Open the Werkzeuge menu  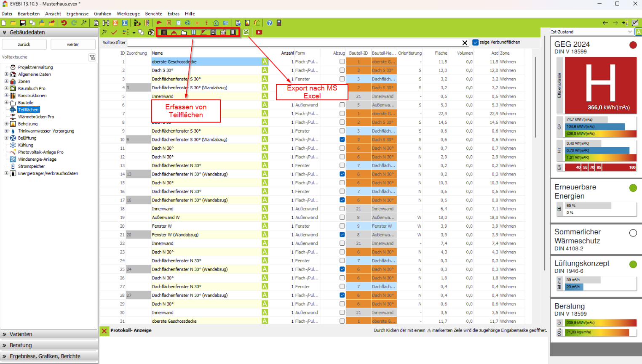pyautogui.click(x=128, y=13)
